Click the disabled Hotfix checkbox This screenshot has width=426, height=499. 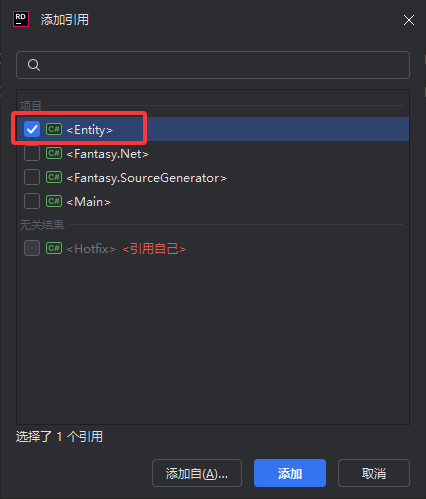[x=32, y=248]
